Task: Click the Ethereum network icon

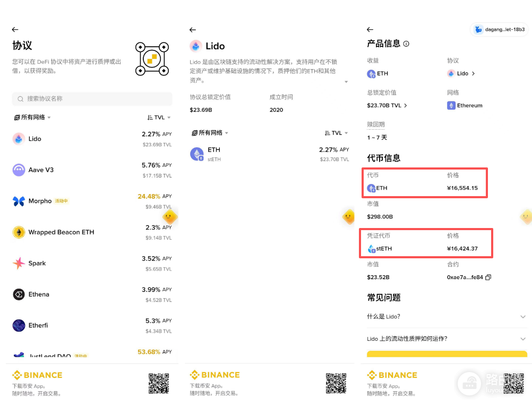Action: pos(451,105)
